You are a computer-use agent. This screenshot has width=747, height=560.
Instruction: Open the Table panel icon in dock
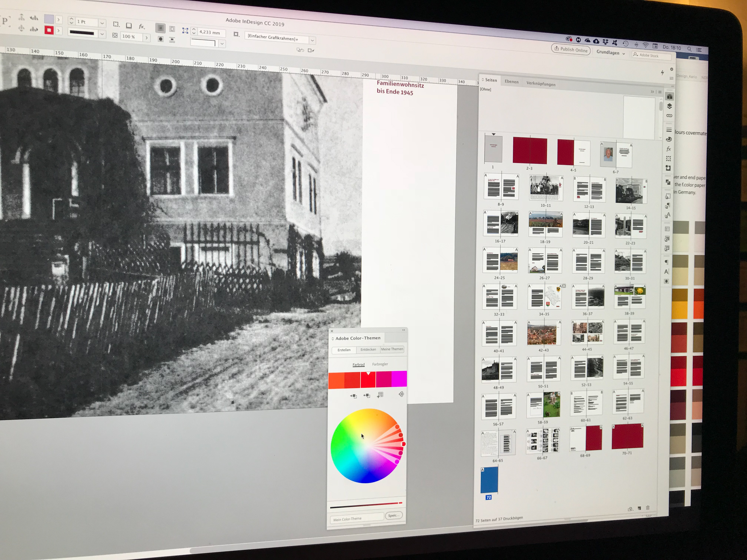tap(667, 229)
